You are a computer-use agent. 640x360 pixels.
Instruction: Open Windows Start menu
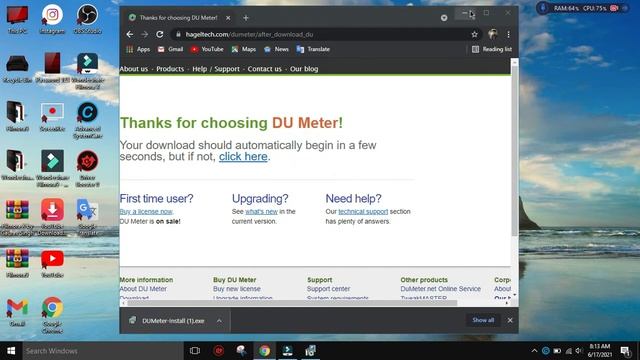point(11,351)
